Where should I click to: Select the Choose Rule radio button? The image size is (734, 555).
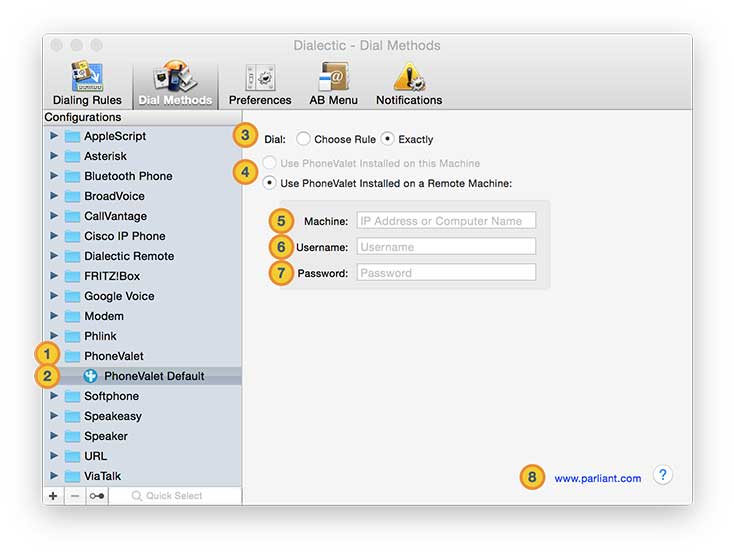click(303, 139)
